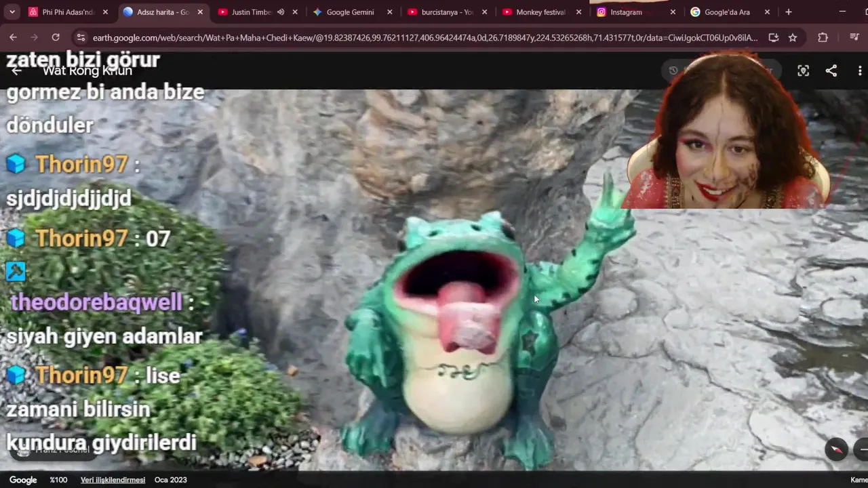Click the location capture icon in Google Earth

click(803, 70)
